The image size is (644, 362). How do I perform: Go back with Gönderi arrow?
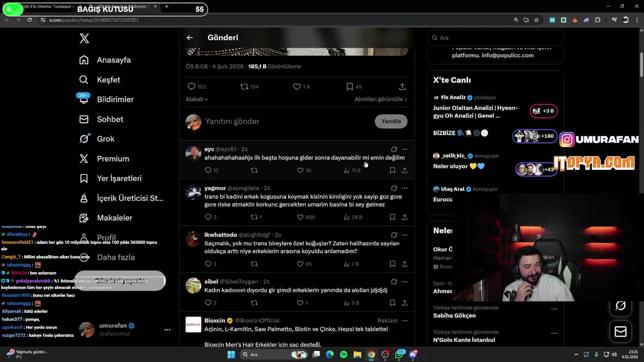click(190, 38)
